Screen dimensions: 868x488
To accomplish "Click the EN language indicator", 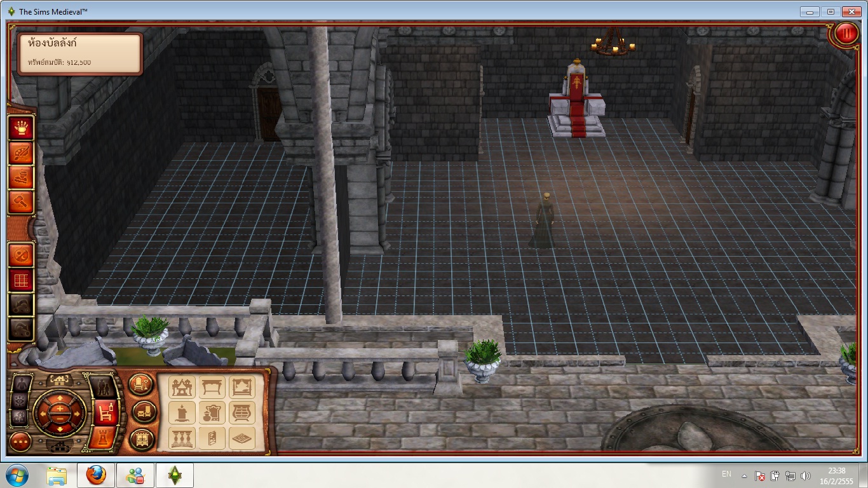I will 727,474.
